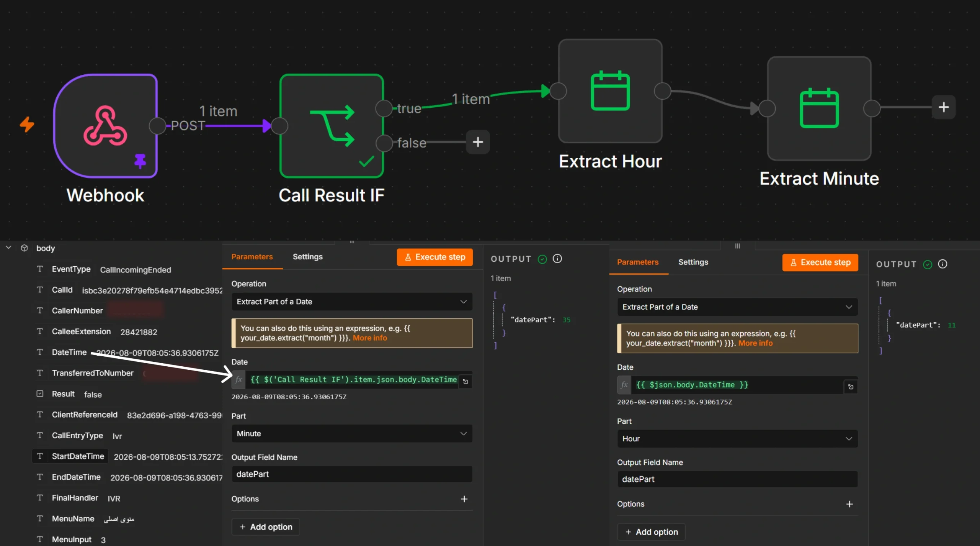Select the DateTime field in body
This screenshot has width=980, height=546.
pyautogui.click(x=69, y=352)
